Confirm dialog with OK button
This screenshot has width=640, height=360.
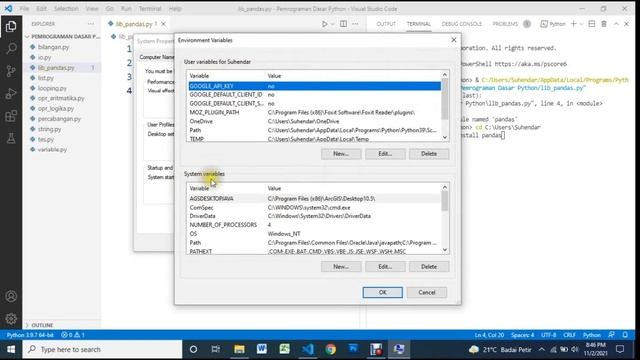[382, 292]
